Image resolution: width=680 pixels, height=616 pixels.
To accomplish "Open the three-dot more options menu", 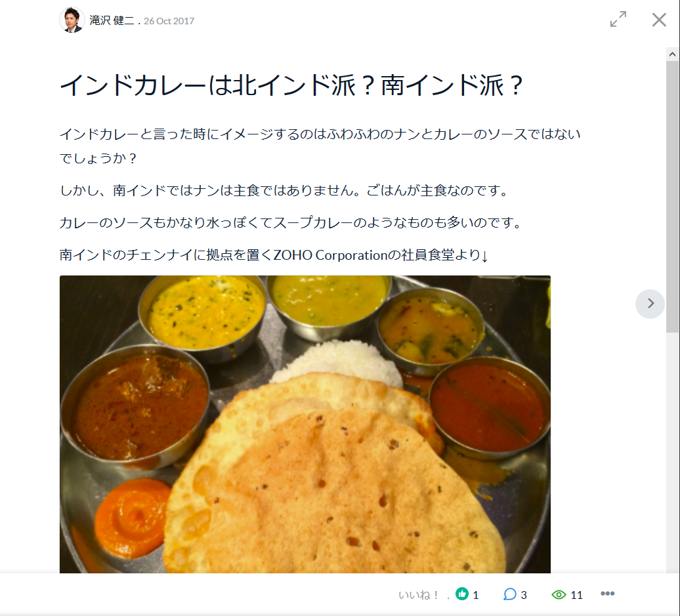I will click(x=607, y=594).
